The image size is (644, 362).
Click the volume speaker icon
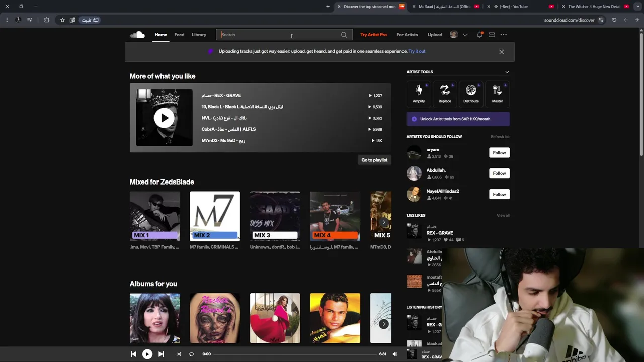(x=395, y=354)
